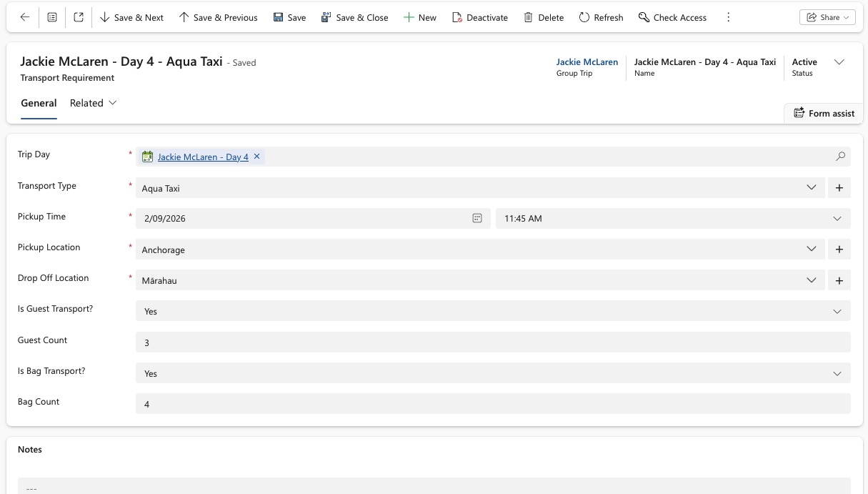Go back with the back arrow
Screen dimensions: 868x494
tap(25, 17)
